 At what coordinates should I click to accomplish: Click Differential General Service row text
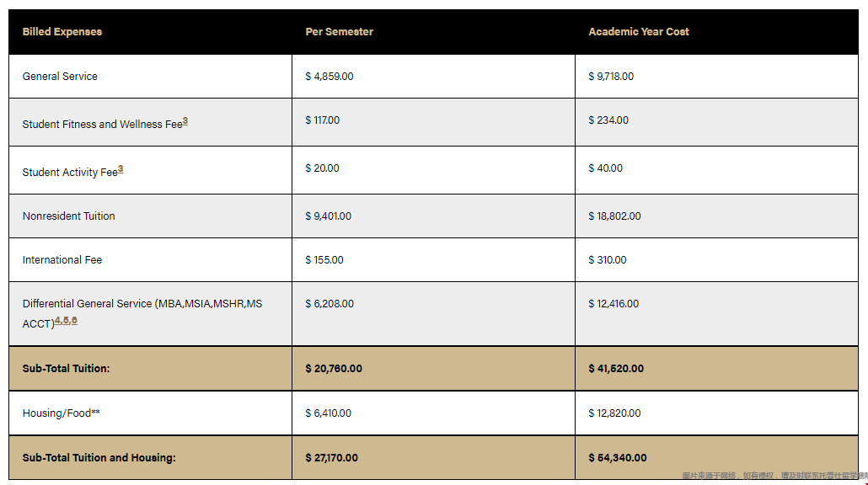142,313
